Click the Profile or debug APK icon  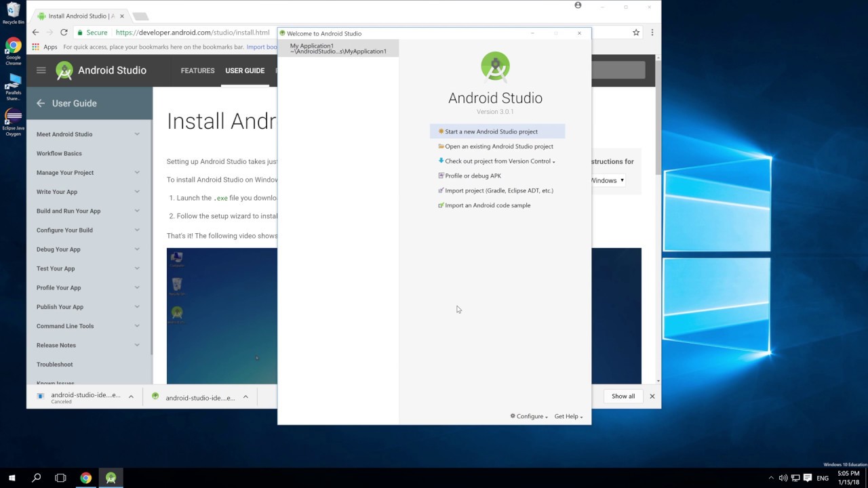(x=441, y=176)
